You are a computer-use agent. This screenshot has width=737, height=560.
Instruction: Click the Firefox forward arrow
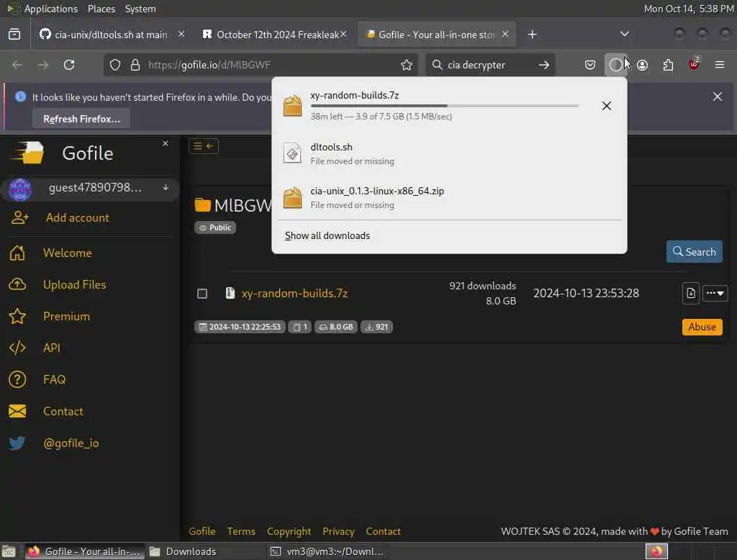(x=43, y=65)
